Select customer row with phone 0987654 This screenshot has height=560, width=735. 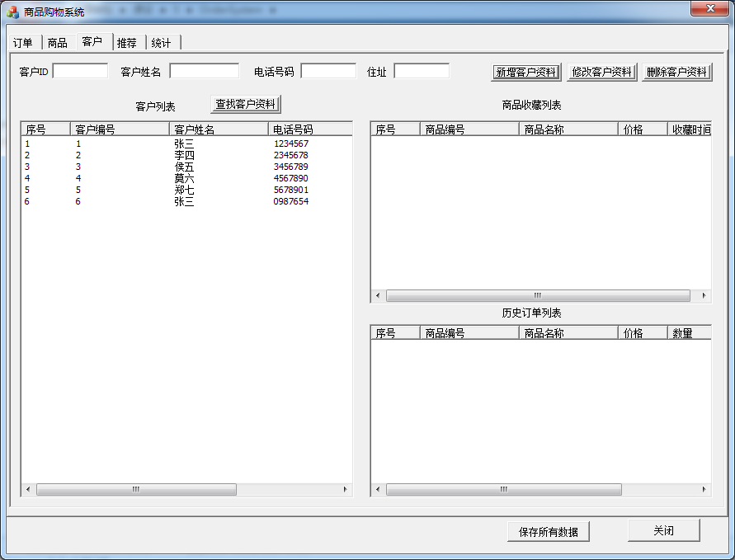click(186, 201)
